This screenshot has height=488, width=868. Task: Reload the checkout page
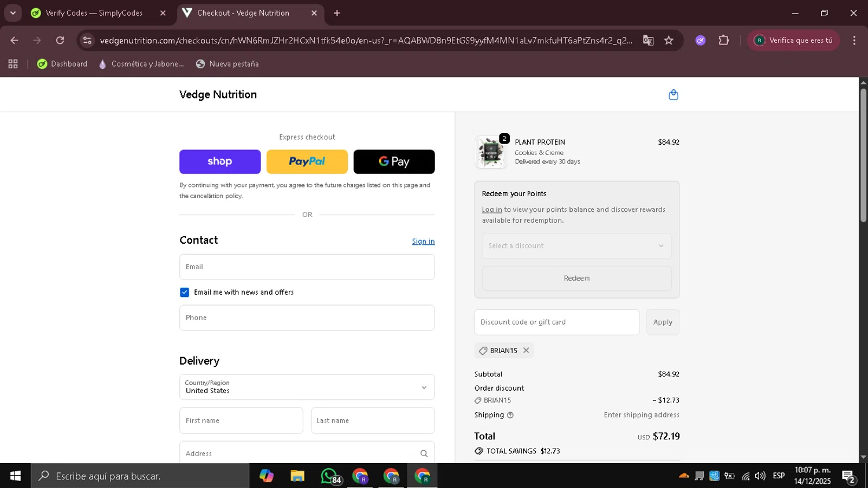(60, 41)
